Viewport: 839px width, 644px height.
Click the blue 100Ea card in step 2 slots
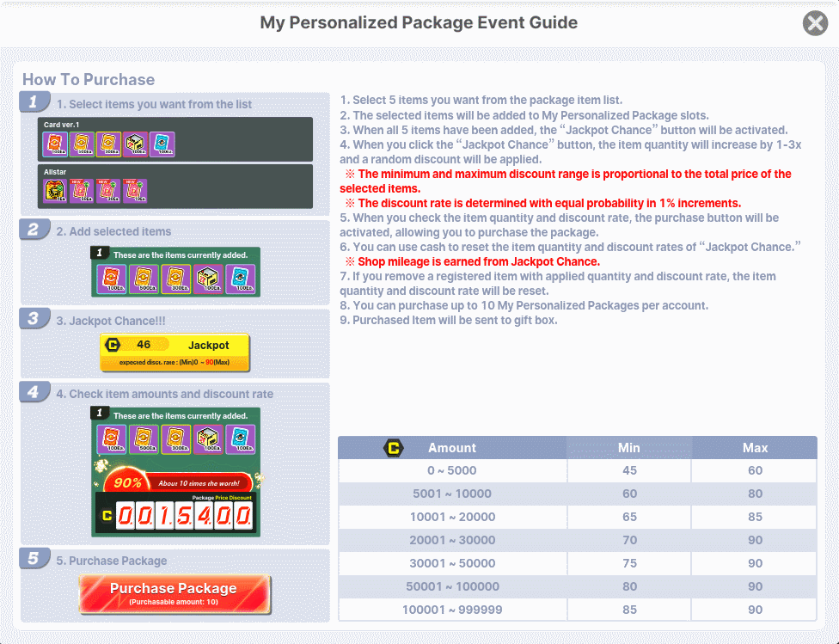[x=240, y=279]
